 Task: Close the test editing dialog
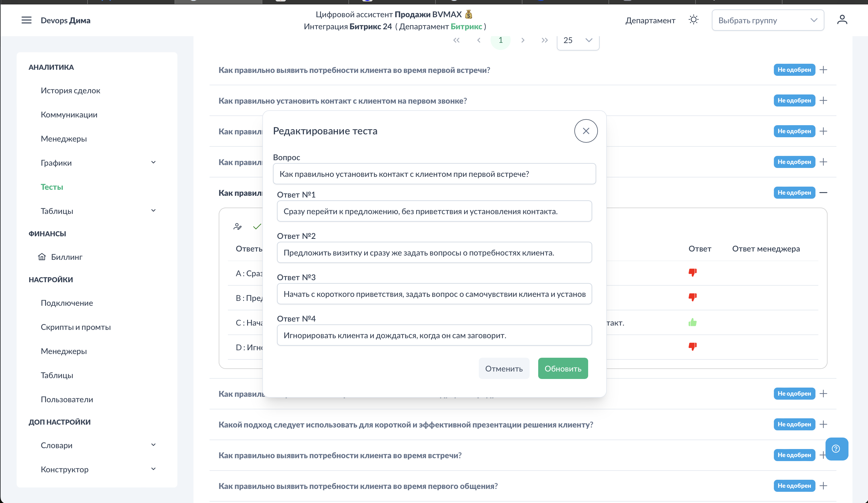[586, 131]
